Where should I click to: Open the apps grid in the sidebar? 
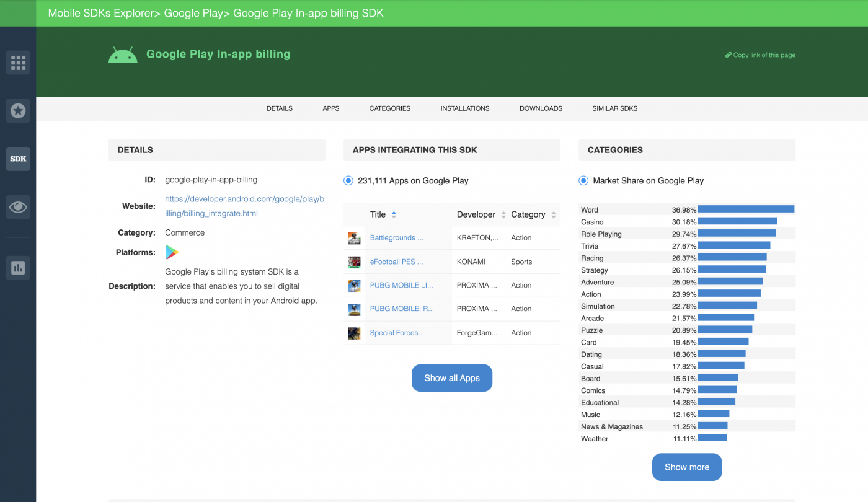click(x=18, y=62)
